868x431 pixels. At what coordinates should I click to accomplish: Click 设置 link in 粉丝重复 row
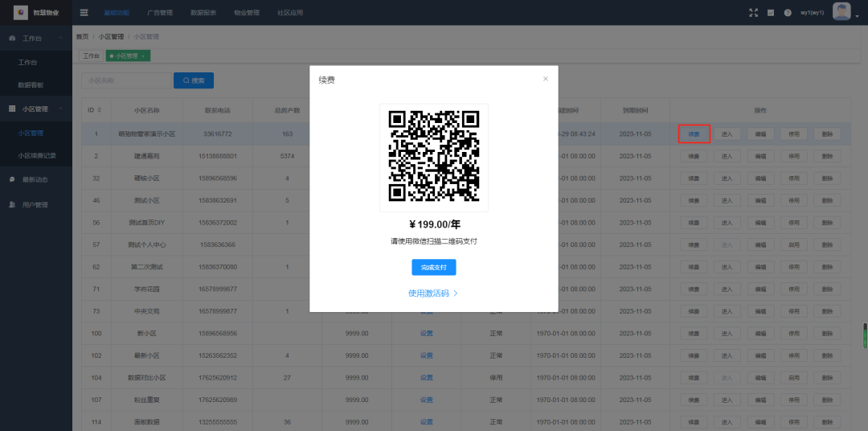click(x=426, y=400)
